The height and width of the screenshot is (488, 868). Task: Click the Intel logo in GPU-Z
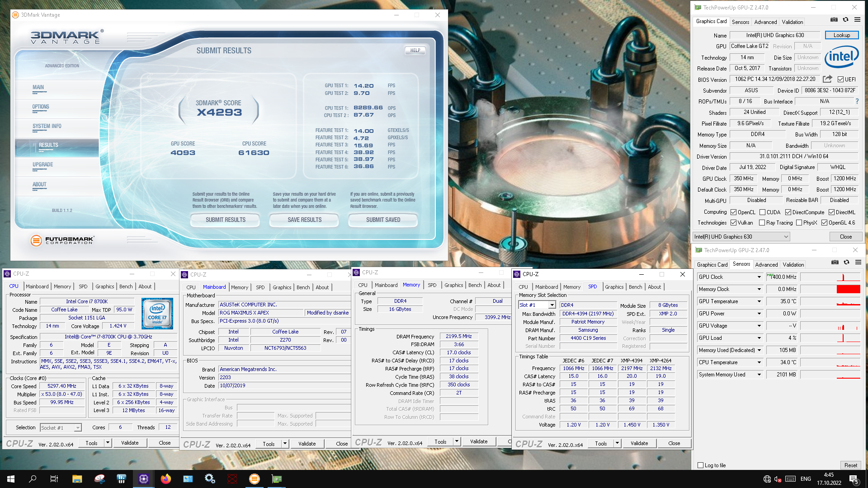841,56
